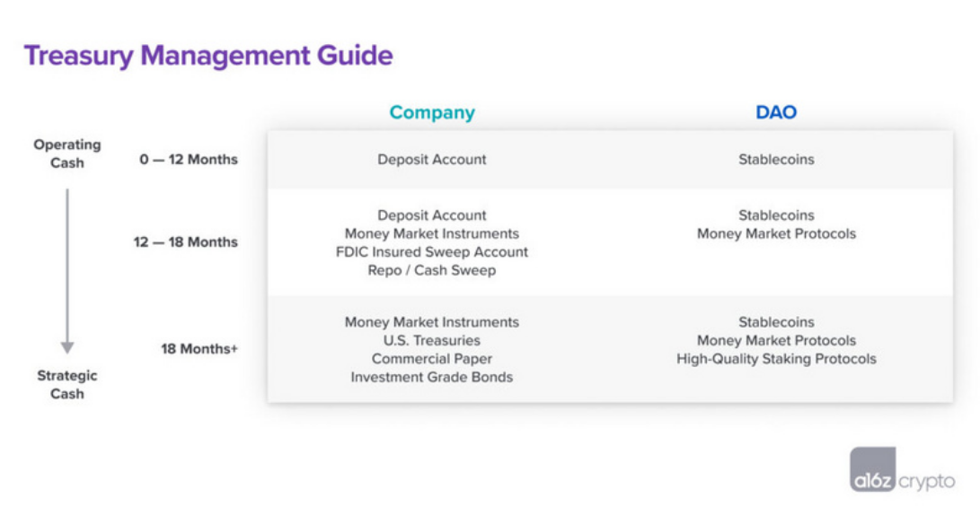
Task: Select the Company column header
Action: point(432,112)
